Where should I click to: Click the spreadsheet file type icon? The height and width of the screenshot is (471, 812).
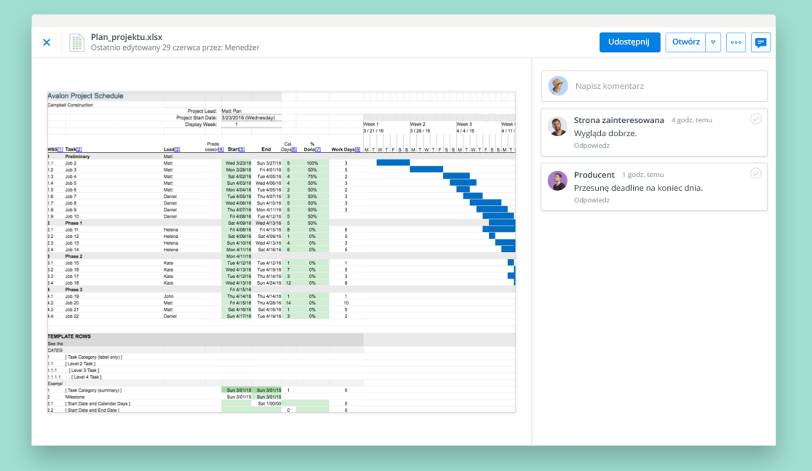point(77,42)
